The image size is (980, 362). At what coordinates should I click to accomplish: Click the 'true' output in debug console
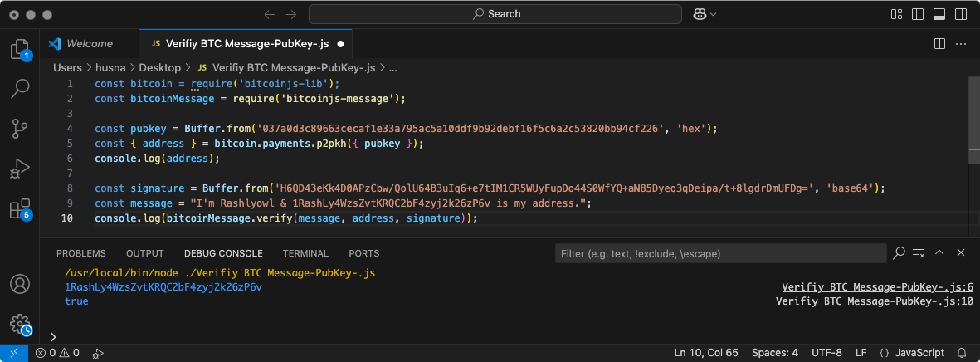[x=76, y=301]
